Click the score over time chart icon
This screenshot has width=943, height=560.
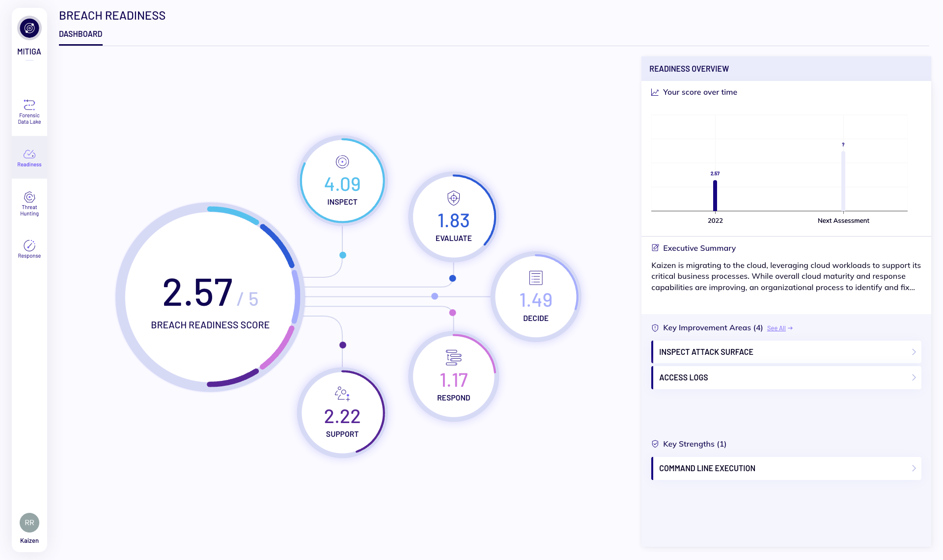tap(654, 92)
